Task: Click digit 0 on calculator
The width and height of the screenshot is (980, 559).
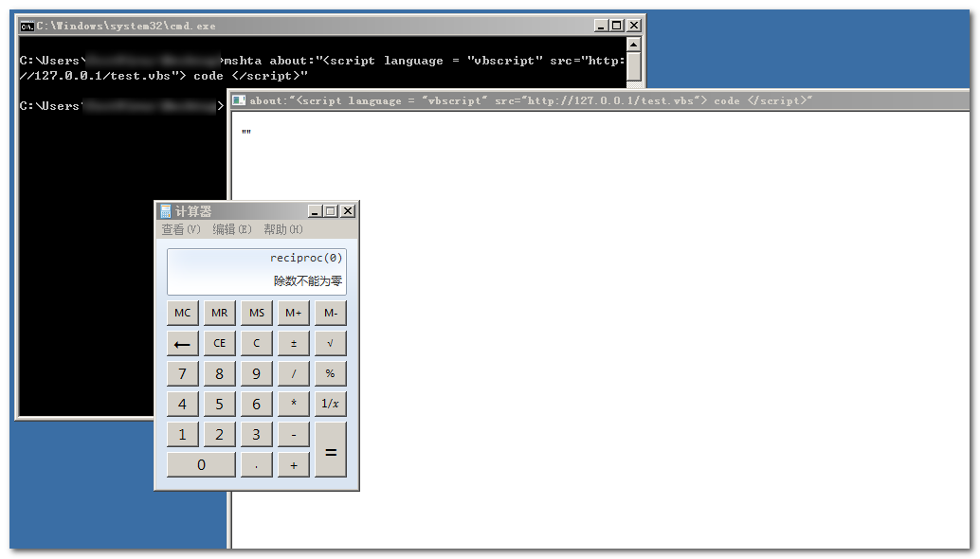Action: point(201,464)
